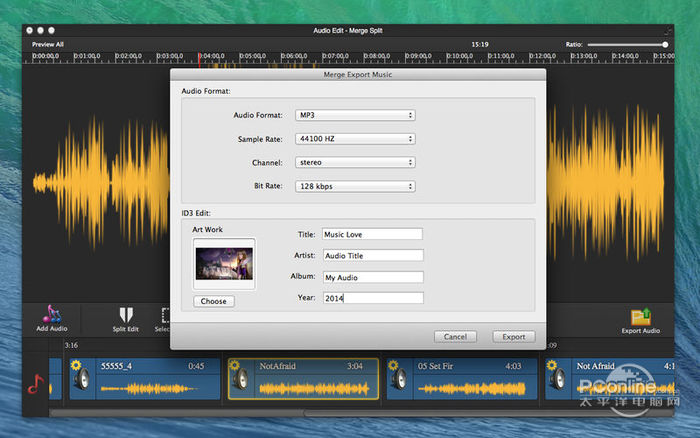Click speaker icon on 55555_4 clip
The image size is (700, 438).
[81, 379]
